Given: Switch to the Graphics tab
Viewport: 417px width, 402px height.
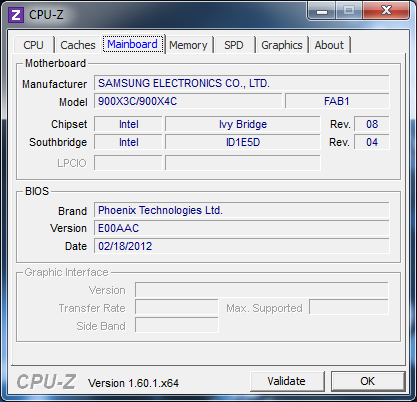Looking at the screenshot, I should coord(282,45).
